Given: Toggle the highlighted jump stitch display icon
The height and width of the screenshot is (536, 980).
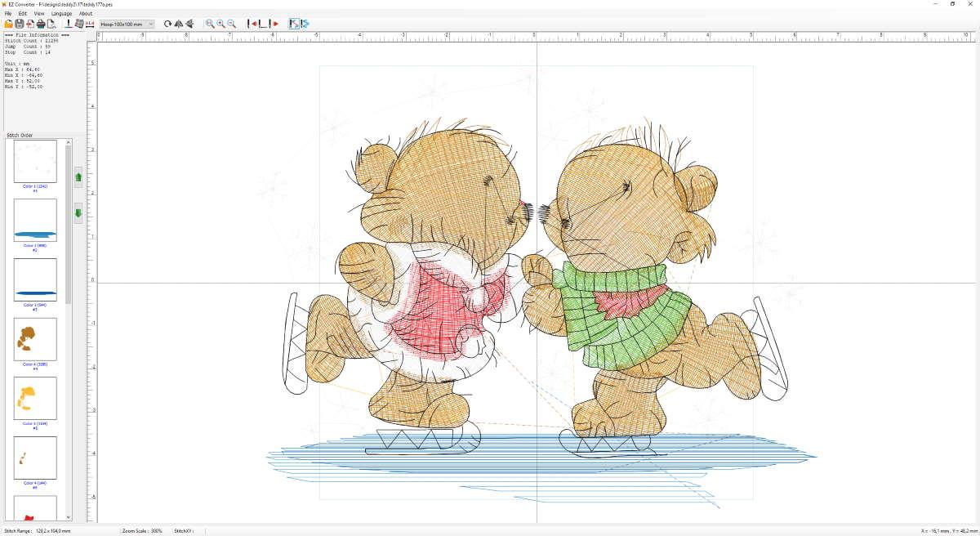Looking at the screenshot, I should tap(294, 24).
